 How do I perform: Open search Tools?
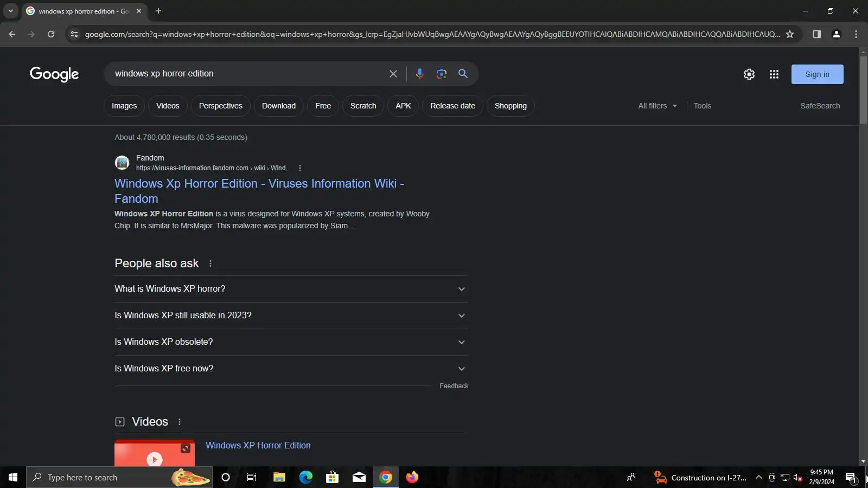[702, 106]
